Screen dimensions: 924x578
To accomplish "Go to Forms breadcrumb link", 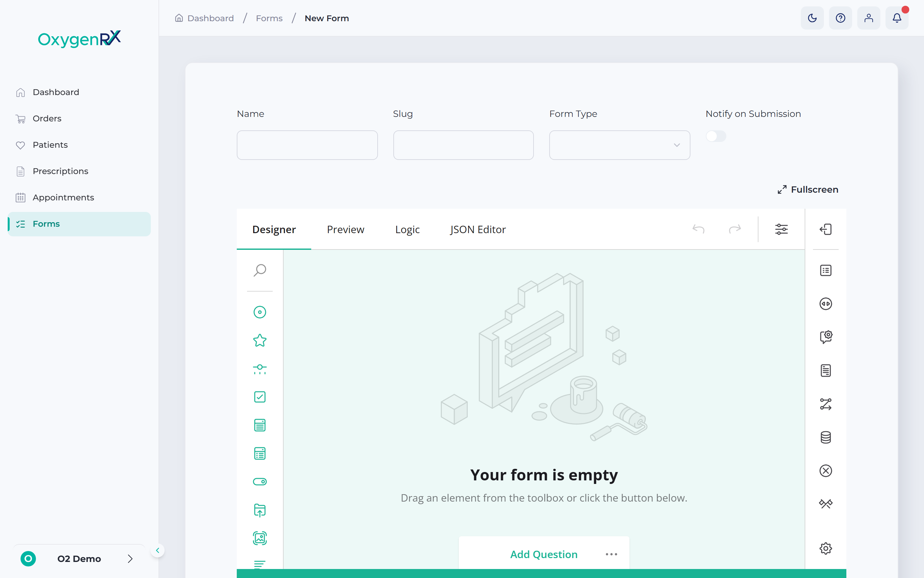I will tap(269, 18).
